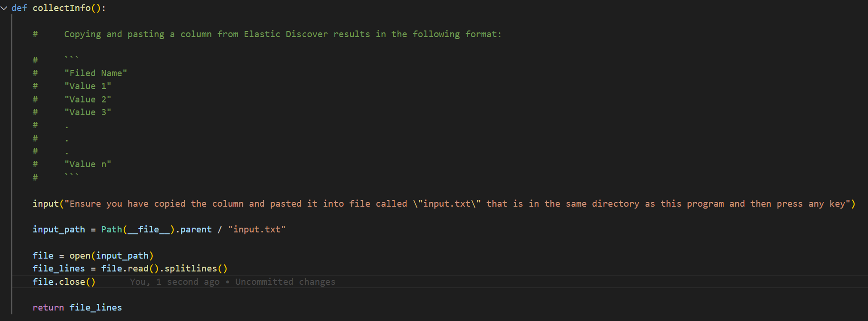Collapse the collectInfo function fold chevron
The image size is (868, 321).
coord(4,8)
